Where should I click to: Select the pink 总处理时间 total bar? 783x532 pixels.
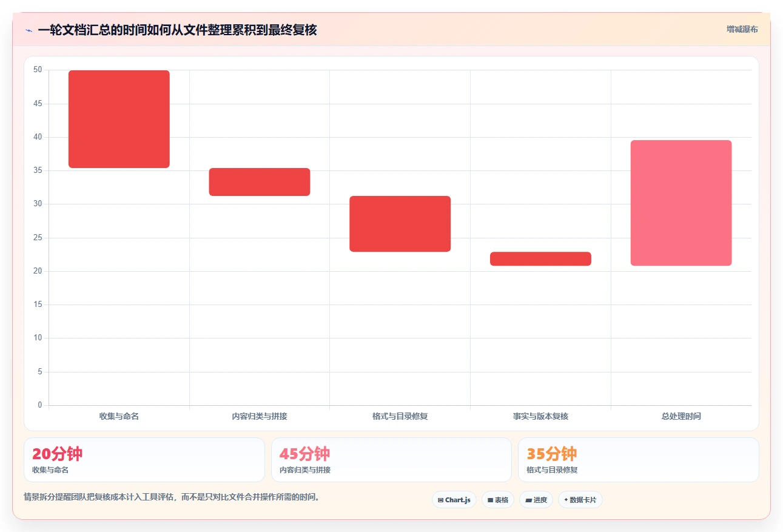pos(681,203)
